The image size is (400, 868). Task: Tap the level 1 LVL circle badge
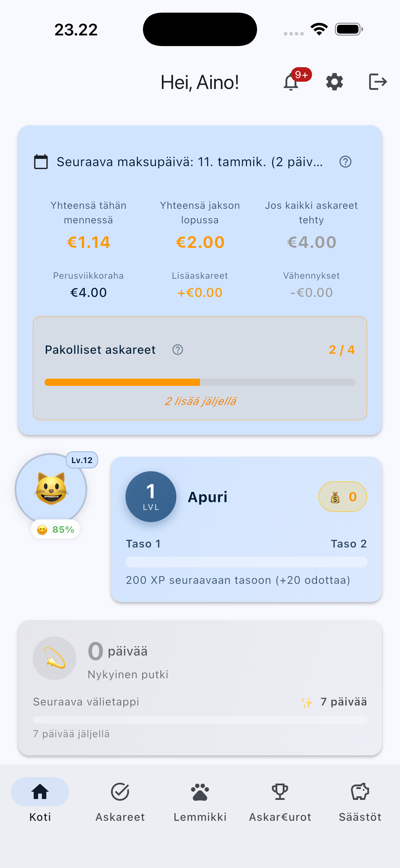[x=151, y=496]
